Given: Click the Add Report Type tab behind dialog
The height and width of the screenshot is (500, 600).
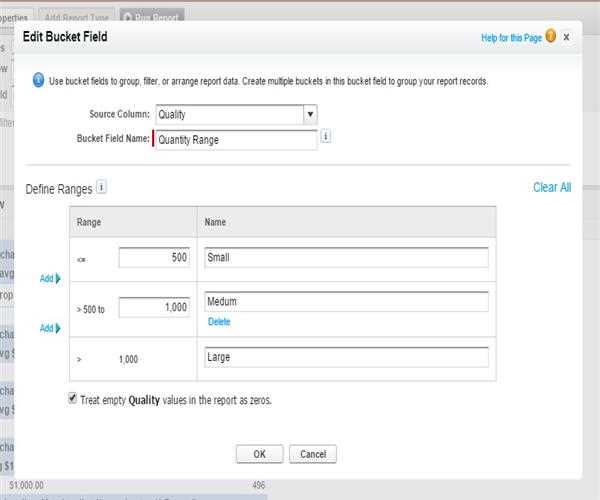Looking at the screenshot, I should point(77,17).
